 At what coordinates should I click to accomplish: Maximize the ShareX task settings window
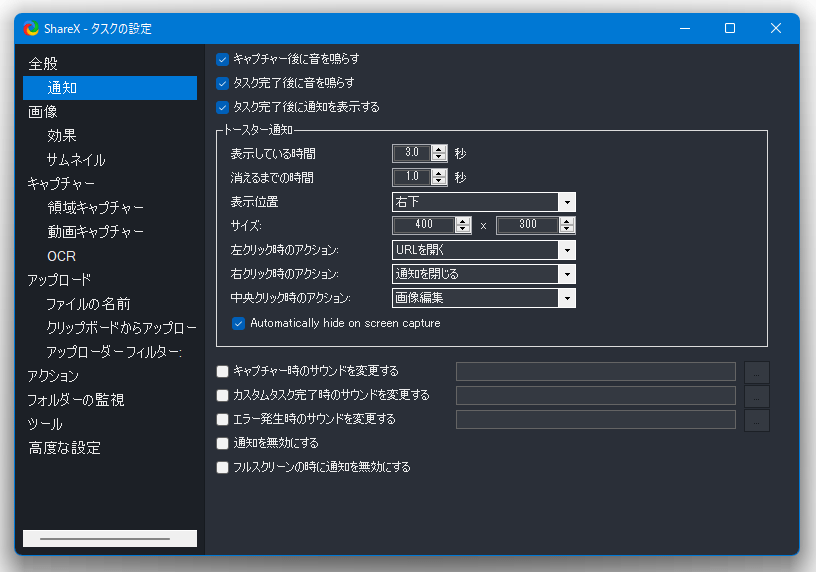click(730, 28)
